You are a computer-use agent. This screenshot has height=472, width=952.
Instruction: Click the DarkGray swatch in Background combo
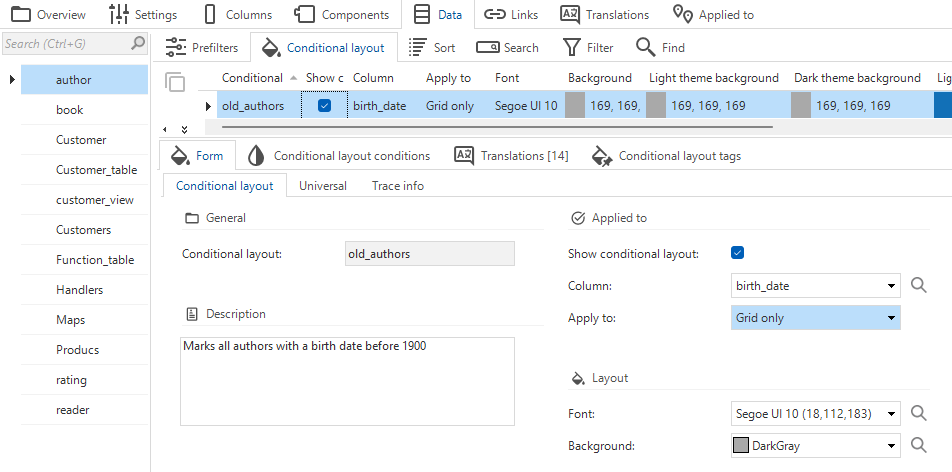pyautogui.click(x=741, y=446)
